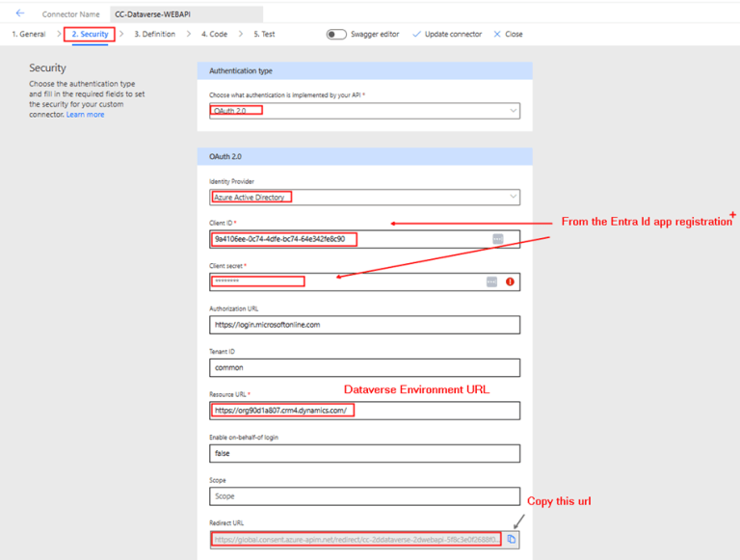
Task: Click the Authorization URL field
Action: (x=364, y=325)
